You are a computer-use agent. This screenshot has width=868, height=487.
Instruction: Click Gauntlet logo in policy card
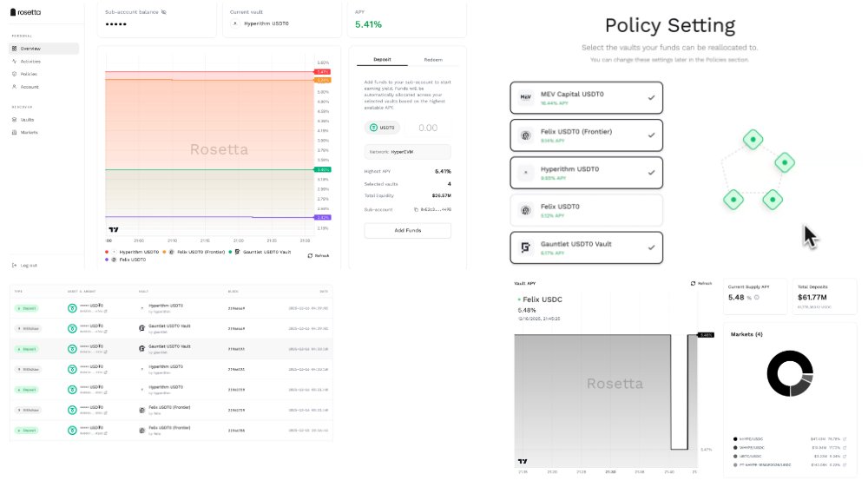[525, 247]
